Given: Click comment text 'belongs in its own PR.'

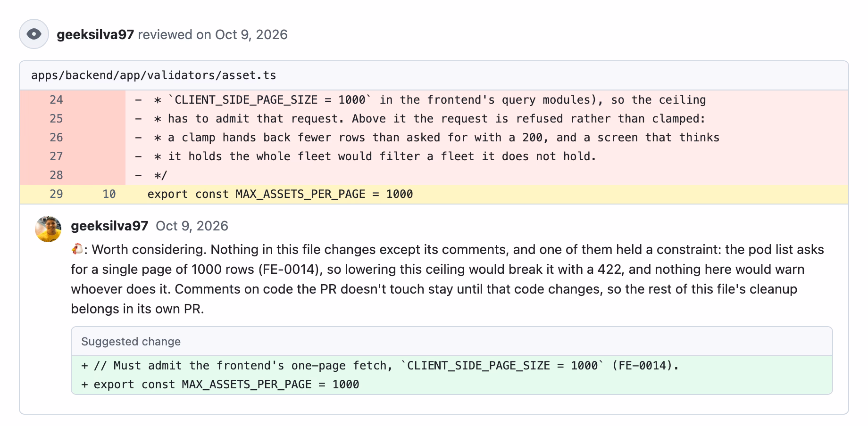Looking at the screenshot, I should tap(137, 309).
